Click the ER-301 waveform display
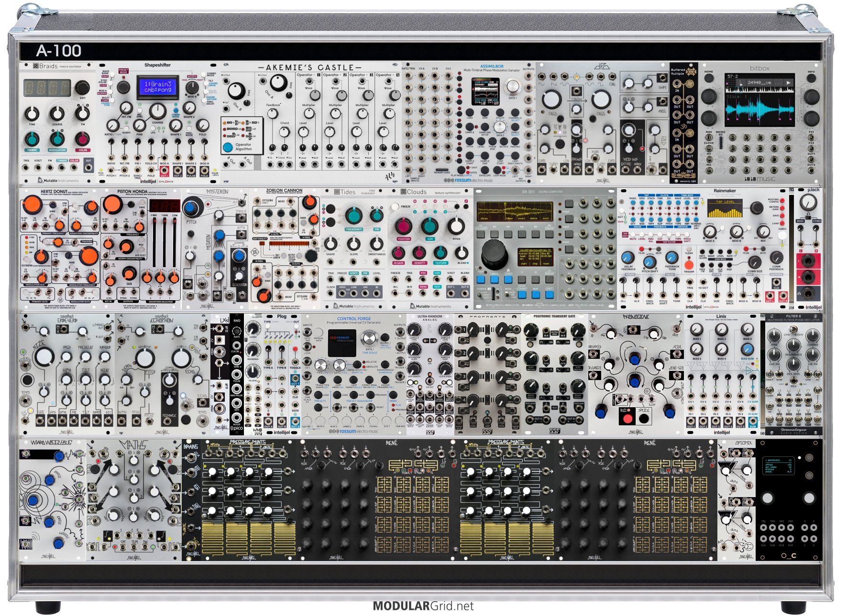Screen dimensions: 847x616 (x=515, y=211)
